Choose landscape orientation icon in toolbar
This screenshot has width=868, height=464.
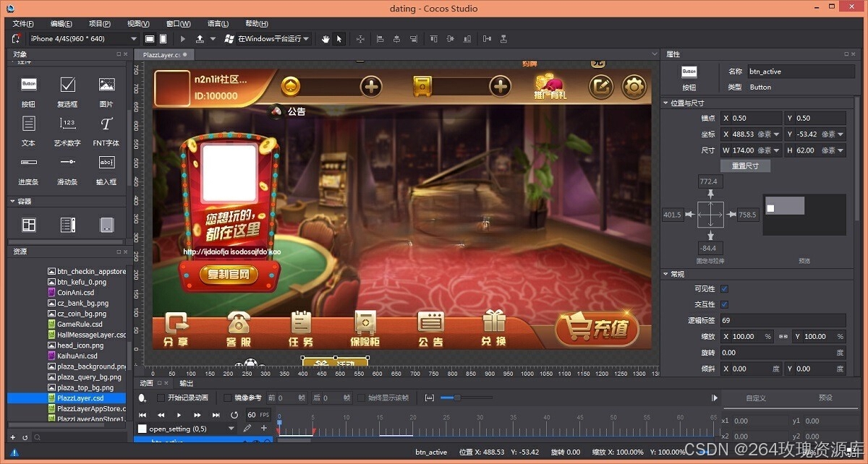tap(150, 38)
